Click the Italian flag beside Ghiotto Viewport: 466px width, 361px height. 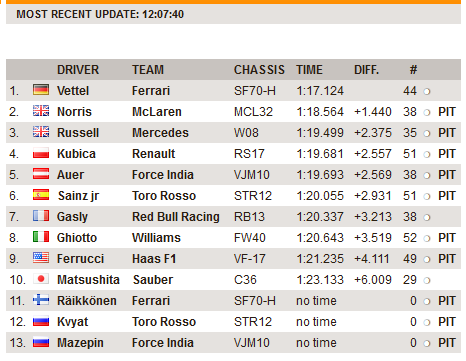(41, 237)
